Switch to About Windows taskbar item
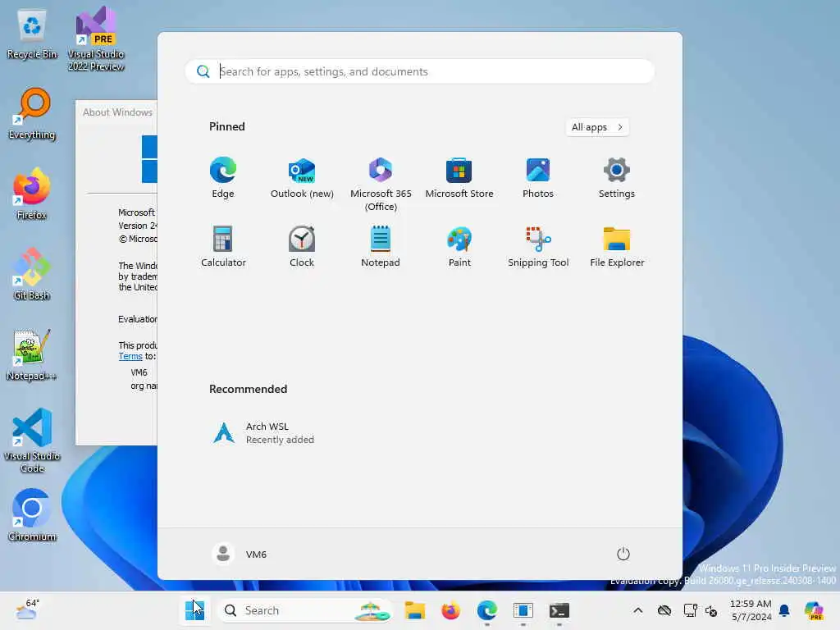Image resolution: width=840 pixels, height=630 pixels. tap(523, 610)
